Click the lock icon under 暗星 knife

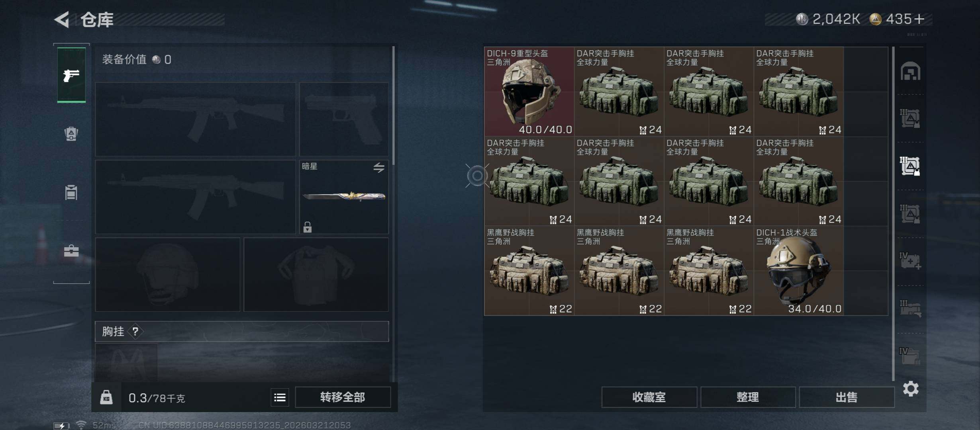(307, 227)
